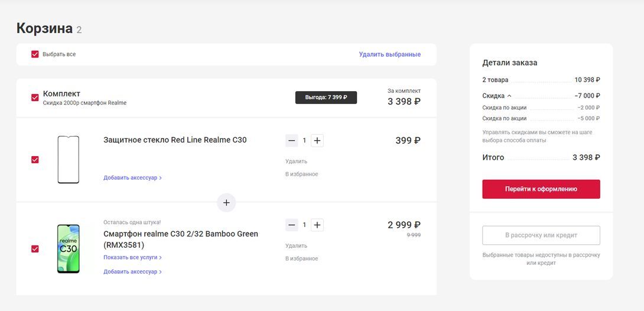Screen dimensions: 644x311
Task: Remove protective glass via 'Удалить'
Action: pos(296,161)
